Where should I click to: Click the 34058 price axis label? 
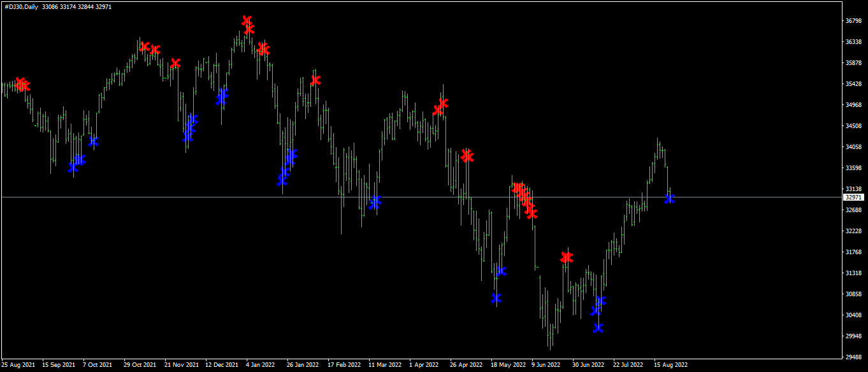click(x=853, y=147)
